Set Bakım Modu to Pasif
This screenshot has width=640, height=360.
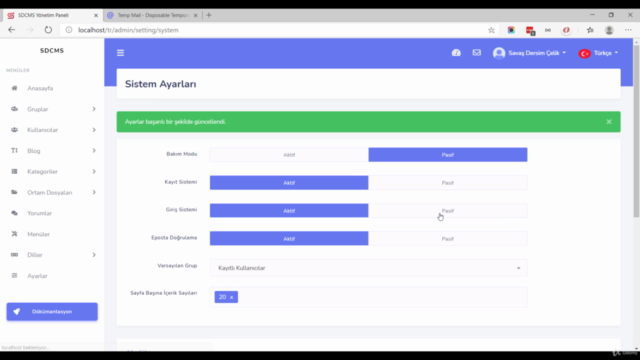[448, 155]
